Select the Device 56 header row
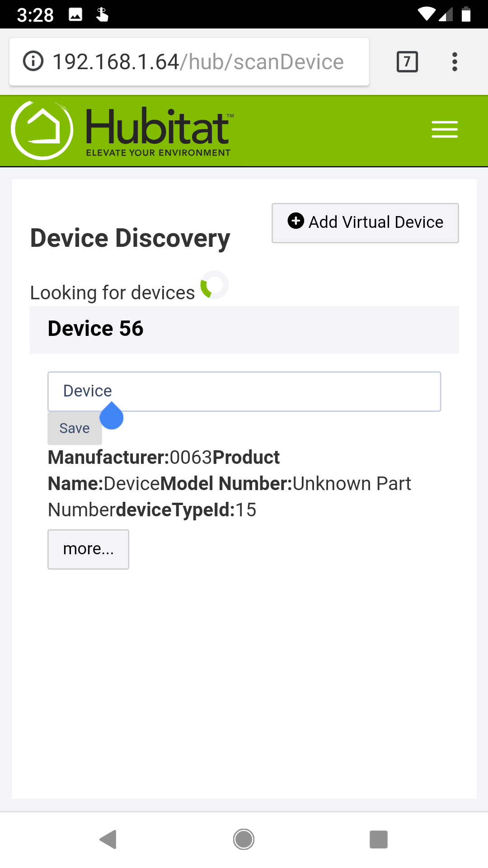This screenshot has height=868, width=488. (244, 330)
